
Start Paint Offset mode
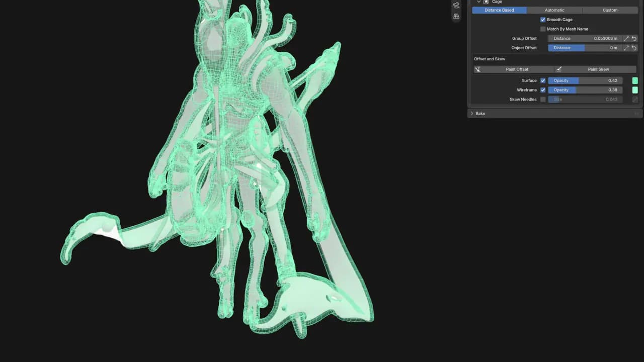pyautogui.click(x=513, y=69)
